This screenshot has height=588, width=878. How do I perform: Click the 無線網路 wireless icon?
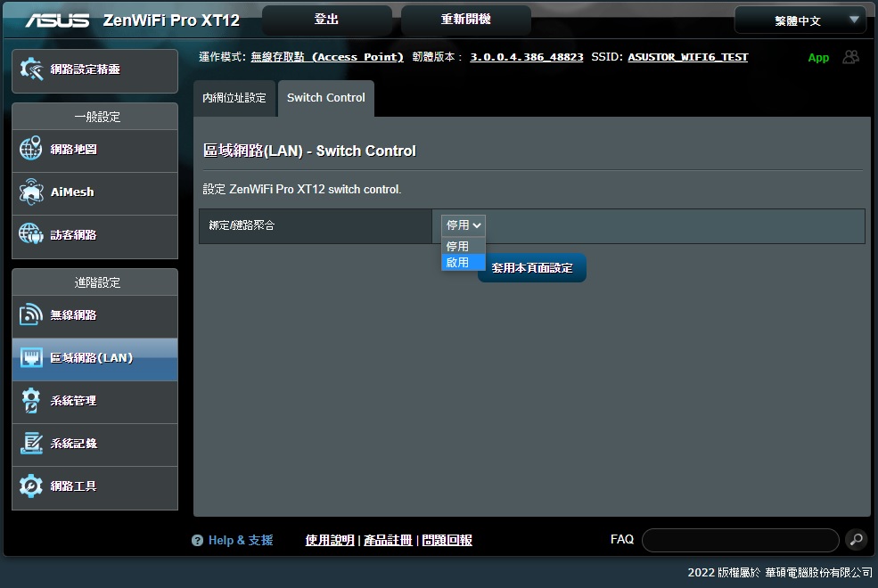(x=31, y=314)
